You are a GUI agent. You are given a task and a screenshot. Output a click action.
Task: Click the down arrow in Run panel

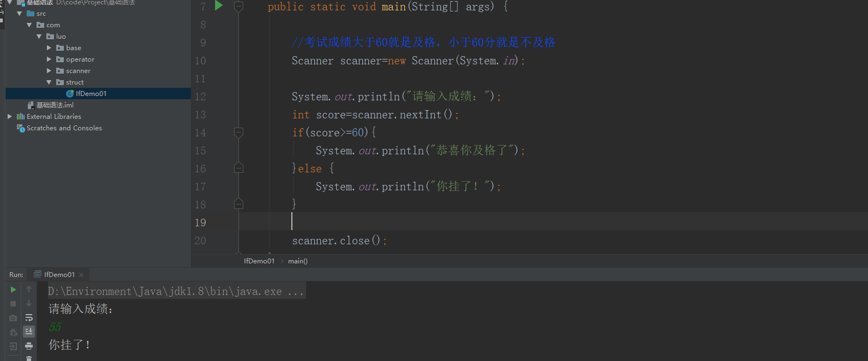click(29, 304)
